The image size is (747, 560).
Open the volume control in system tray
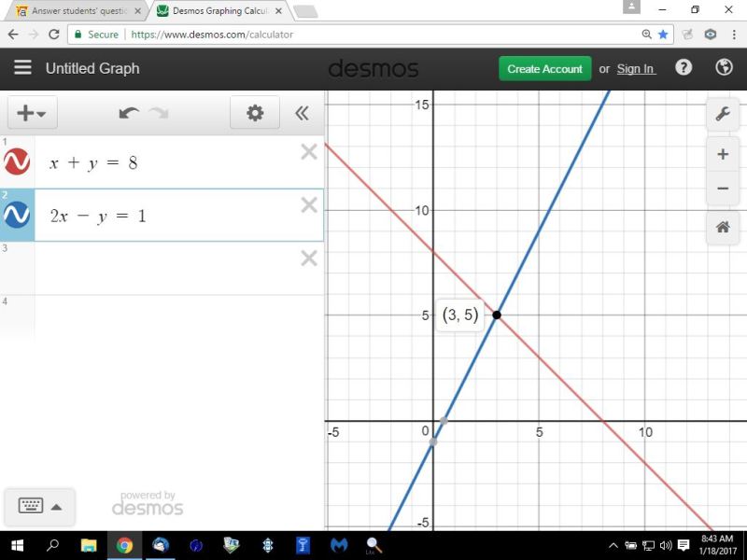[x=666, y=546]
